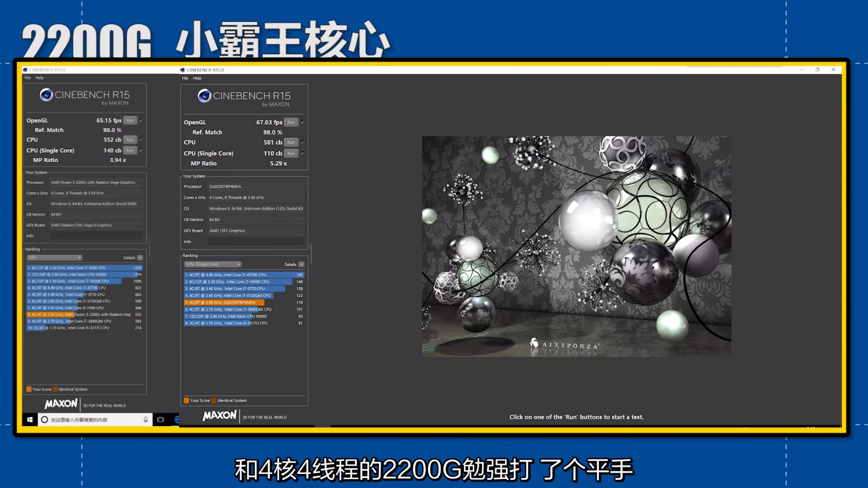Viewport: 868px width, 488px height.
Task: Click Info field in left window
Action: (x=96, y=236)
